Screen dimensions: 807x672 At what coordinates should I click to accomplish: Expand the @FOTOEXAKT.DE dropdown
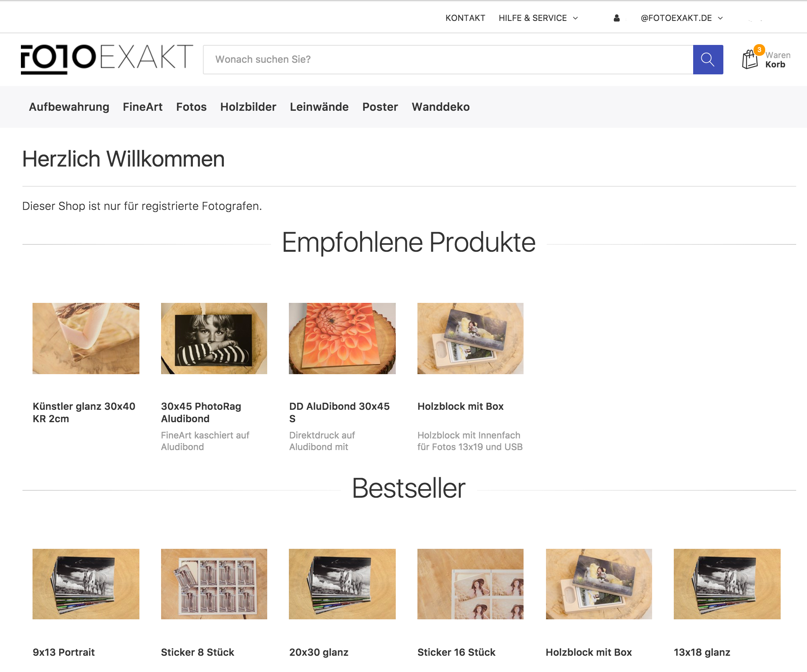682,18
